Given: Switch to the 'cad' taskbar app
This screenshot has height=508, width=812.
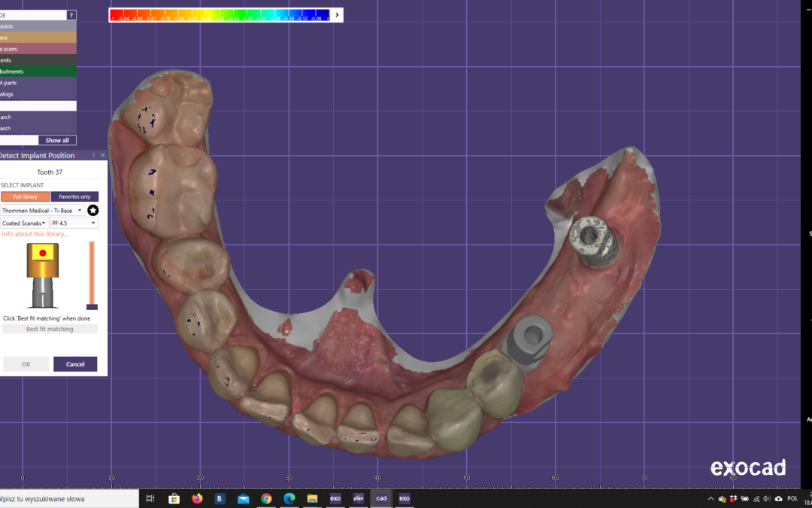Looking at the screenshot, I should [x=381, y=498].
